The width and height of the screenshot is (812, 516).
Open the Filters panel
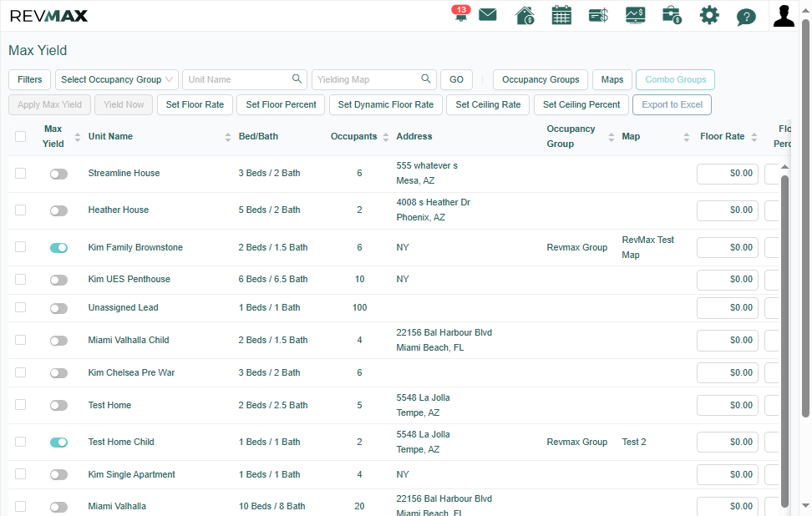coord(29,79)
